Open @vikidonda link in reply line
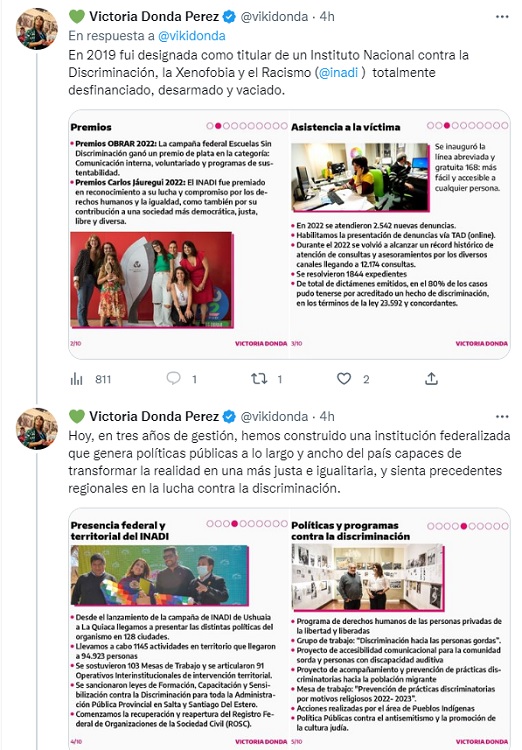 tap(191, 36)
